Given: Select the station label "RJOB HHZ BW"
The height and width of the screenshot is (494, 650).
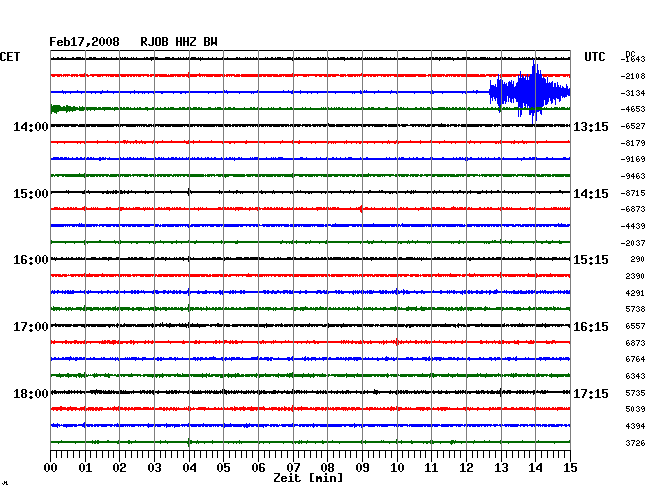Looking at the screenshot, I should point(179,42).
